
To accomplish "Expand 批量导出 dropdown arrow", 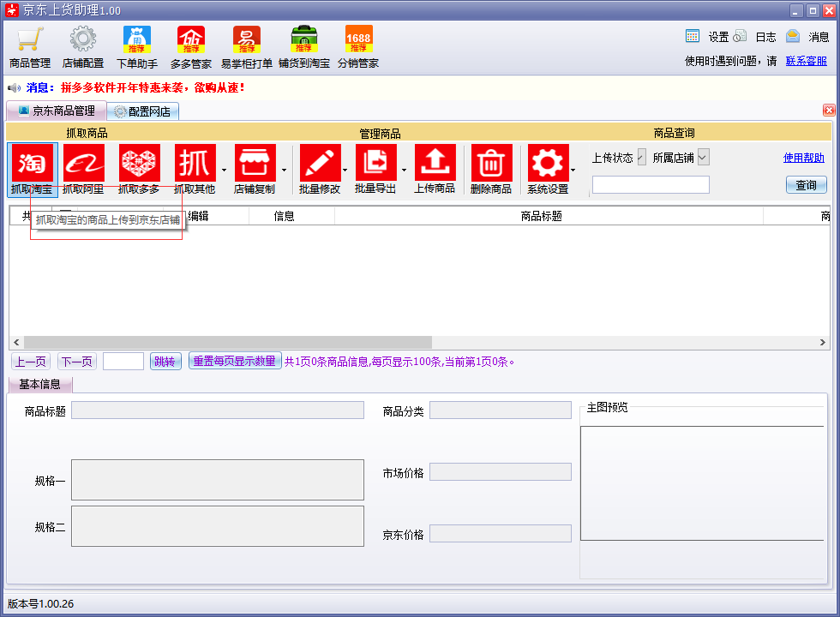I will tap(404, 171).
